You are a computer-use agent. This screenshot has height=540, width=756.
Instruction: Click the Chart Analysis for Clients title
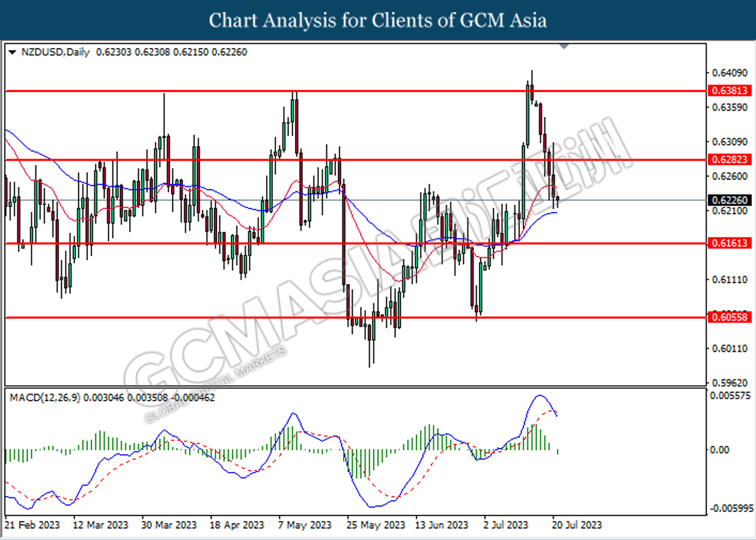pyautogui.click(x=378, y=20)
